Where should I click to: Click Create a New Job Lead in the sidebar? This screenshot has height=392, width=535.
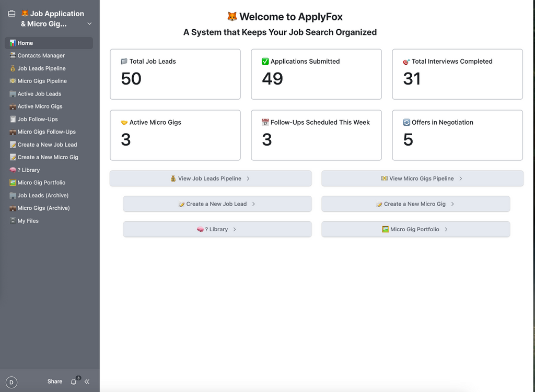pyautogui.click(x=49, y=145)
